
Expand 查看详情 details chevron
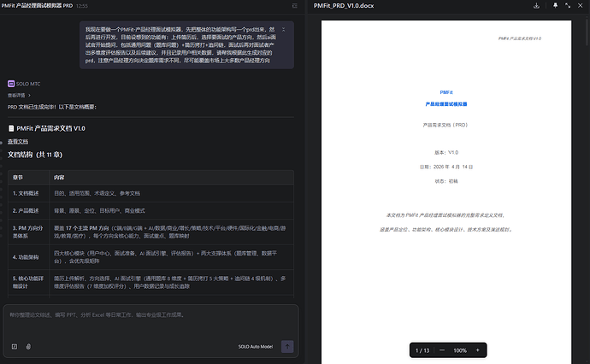[x=29, y=95]
